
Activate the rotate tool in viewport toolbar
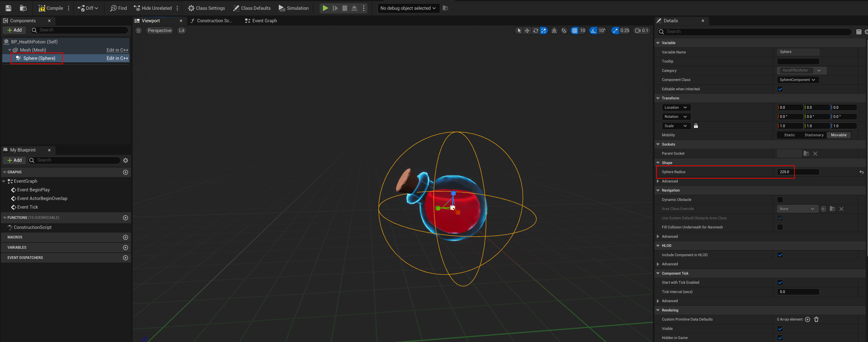(x=536, y=30)
